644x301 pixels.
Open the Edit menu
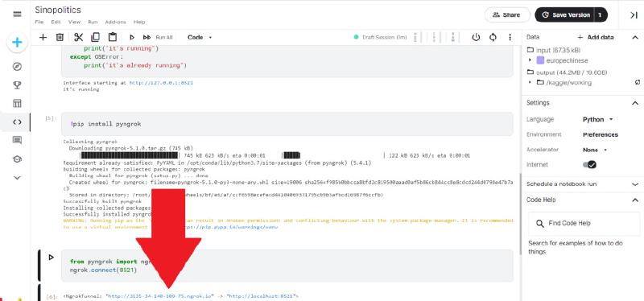click(56, 23)
